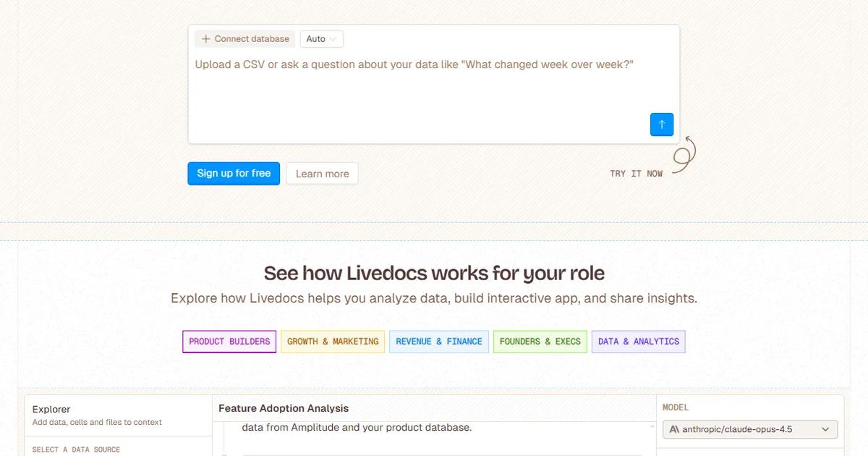This screenshot has height=456, width=868.
Task: Click the blue submit arrow icon
Action: point(661,124)
